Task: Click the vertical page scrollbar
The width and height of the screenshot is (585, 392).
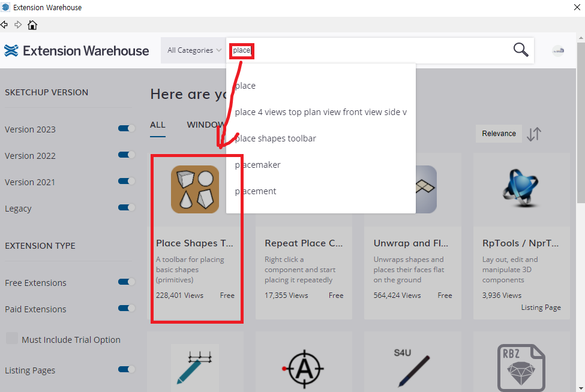Action: click(581, 123)
